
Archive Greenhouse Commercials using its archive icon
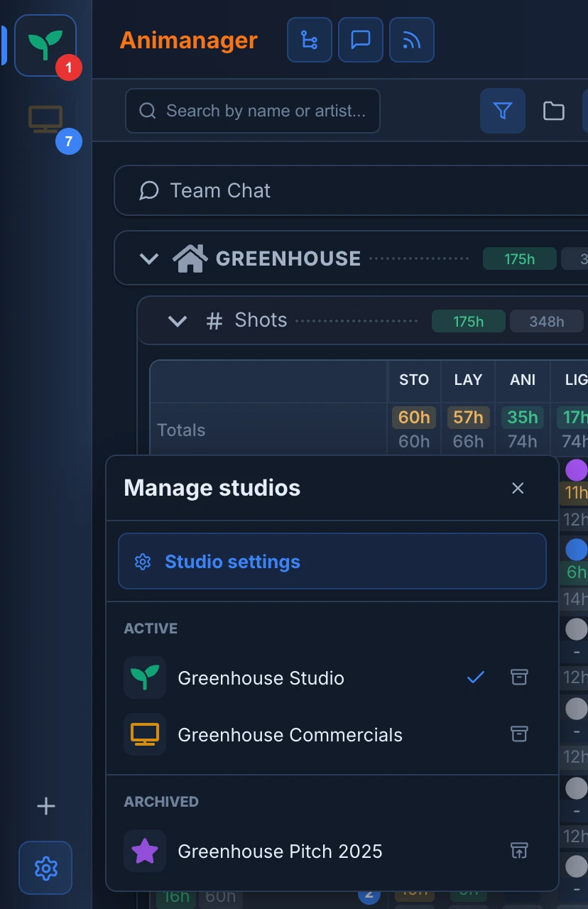coord(520,734)
